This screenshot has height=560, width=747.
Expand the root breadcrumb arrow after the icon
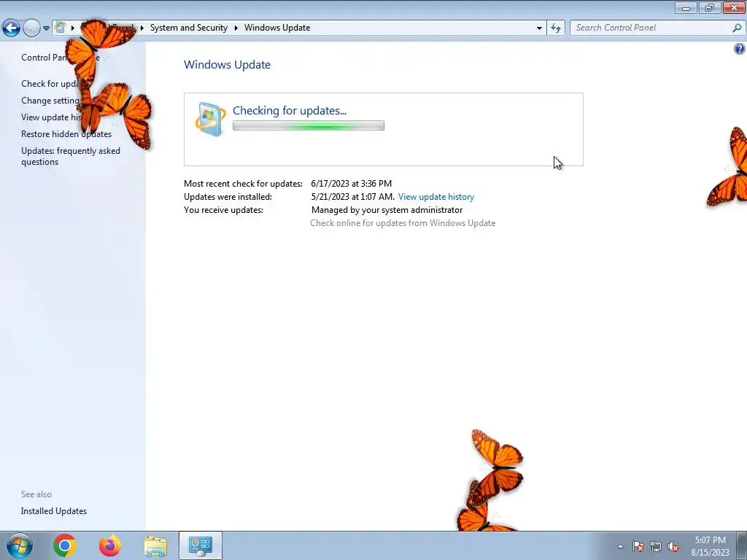click(x=73, y=28)
